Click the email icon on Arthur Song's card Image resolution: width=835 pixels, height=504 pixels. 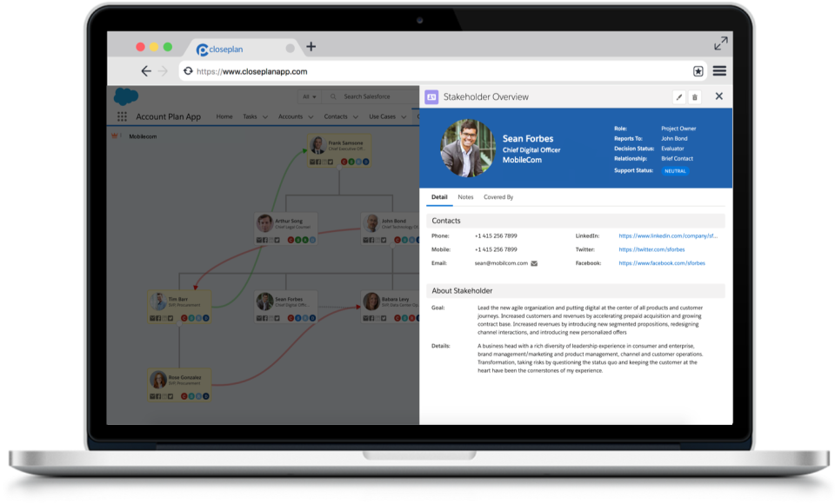tap(259, 240)
